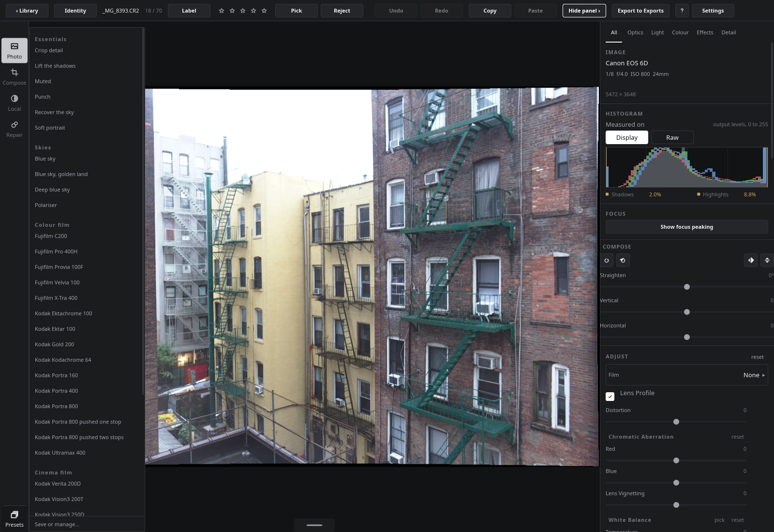Reset the Adjust section
The image size is (774, 532).
[x=758, y=357]
